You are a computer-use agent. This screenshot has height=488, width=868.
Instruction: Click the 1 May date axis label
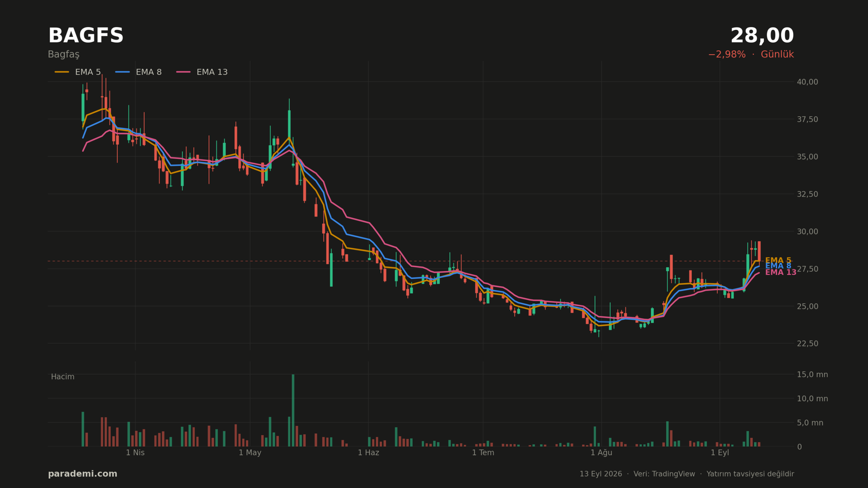pyautogui.click(x=250, y=453)
